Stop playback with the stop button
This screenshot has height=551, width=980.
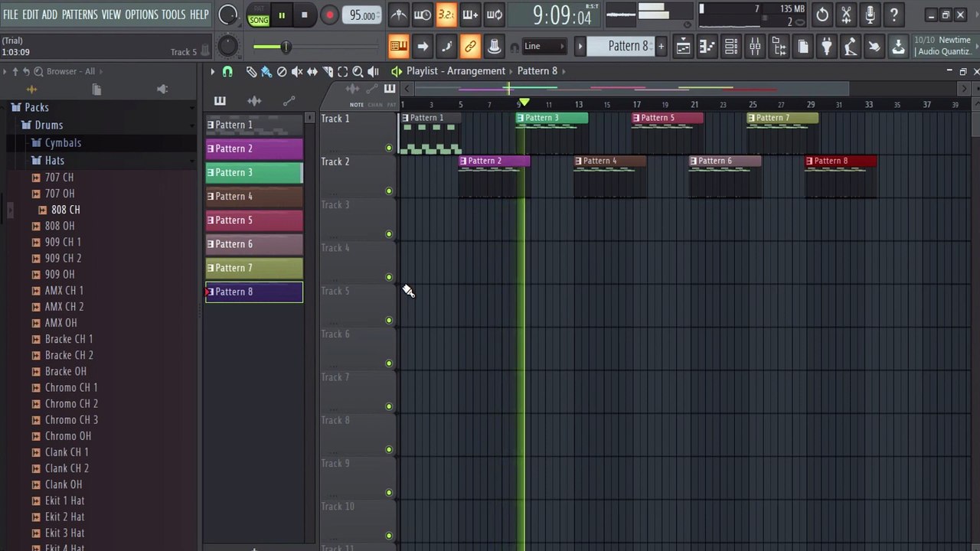click(x=304, y=15)
